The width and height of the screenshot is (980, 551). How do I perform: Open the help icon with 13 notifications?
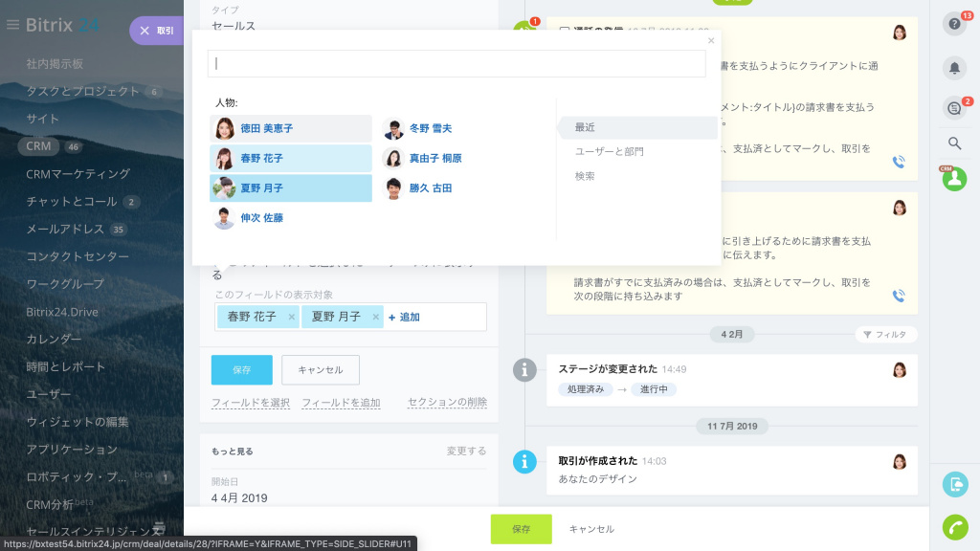click(x=954, y=25)
